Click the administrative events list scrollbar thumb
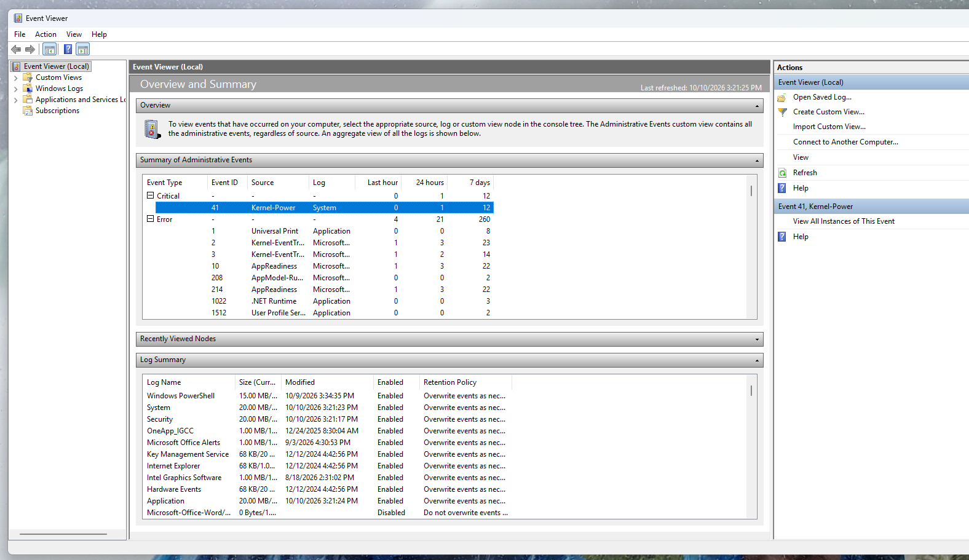969x560 pixels. (x=751, y=191)
